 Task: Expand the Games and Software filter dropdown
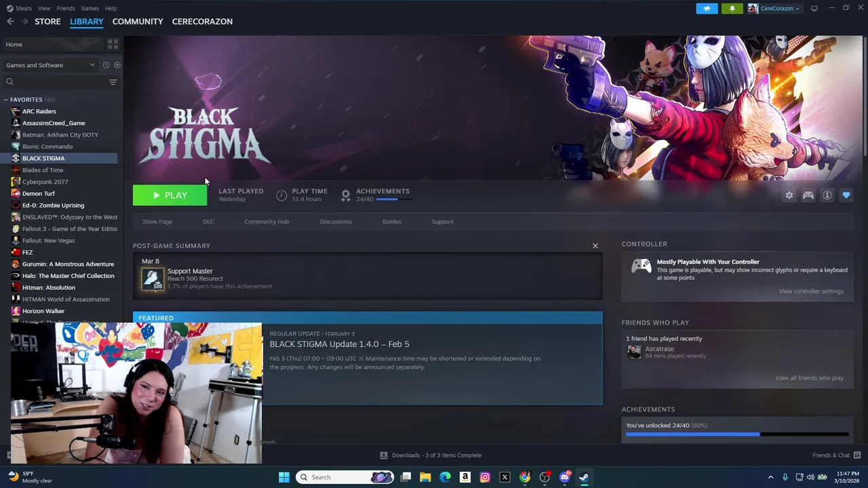[x=50, y=65]
